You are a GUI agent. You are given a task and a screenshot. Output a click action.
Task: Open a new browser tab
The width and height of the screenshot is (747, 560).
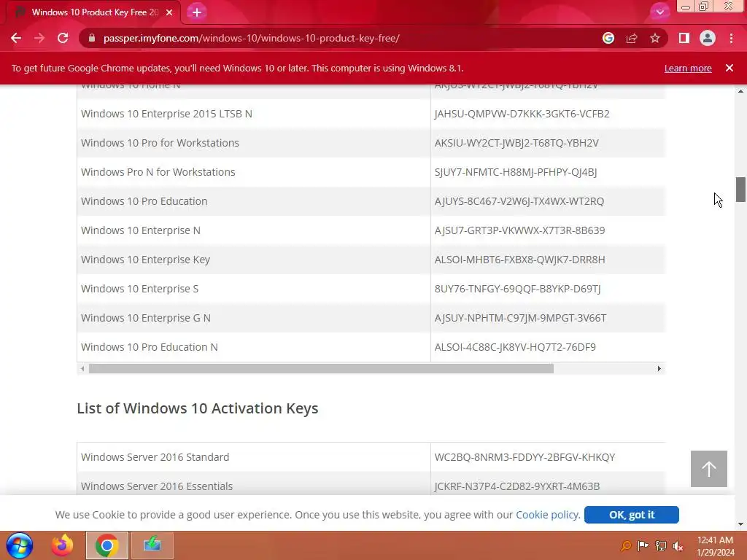[x=197, y=12]
